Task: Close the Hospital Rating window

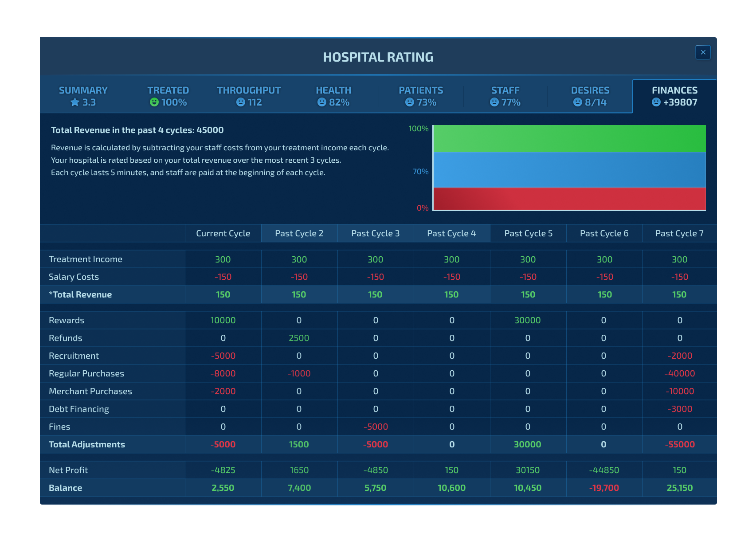Action: click(x=703, y=52)
